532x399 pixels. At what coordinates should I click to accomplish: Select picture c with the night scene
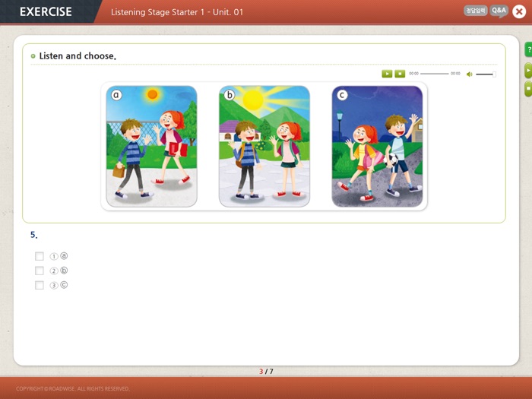pos(377,146)
